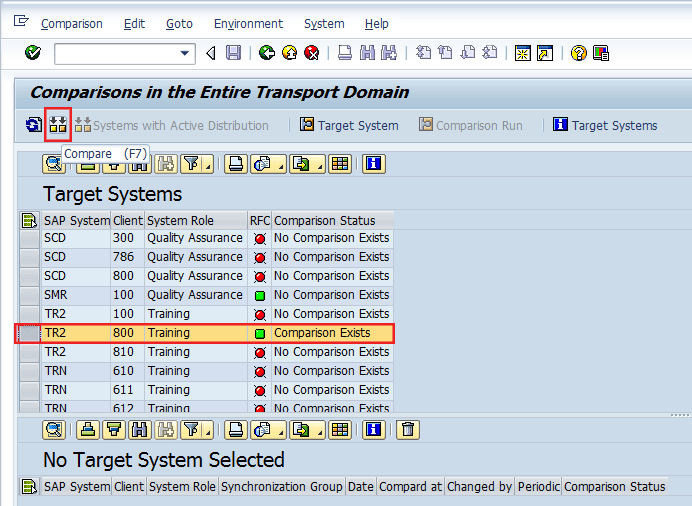This screenshot has width=692, height=506.
Task: Click the Compare (F7) toolbar icon
Action: point(58,125)
